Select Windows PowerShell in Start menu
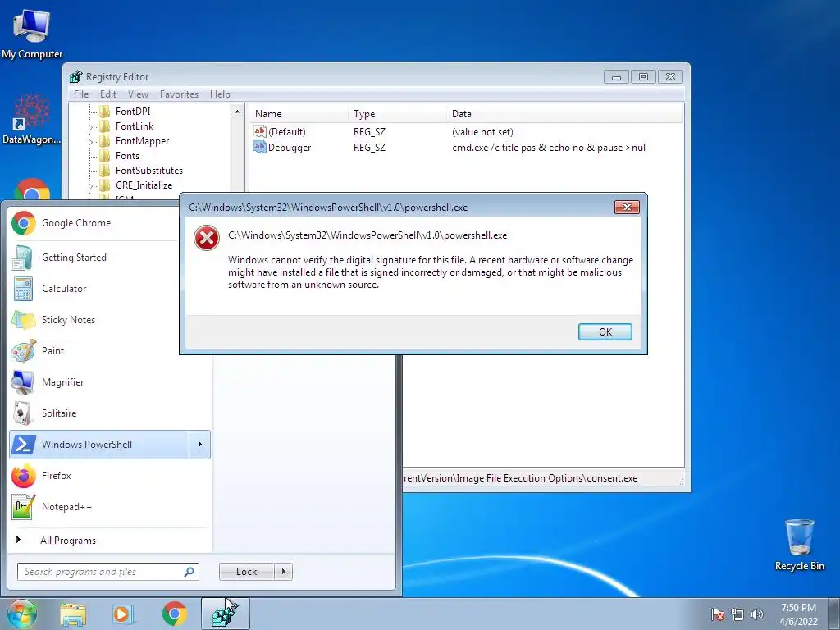The height and width of the screenshot is (630, 840). (x=99, y=444)
